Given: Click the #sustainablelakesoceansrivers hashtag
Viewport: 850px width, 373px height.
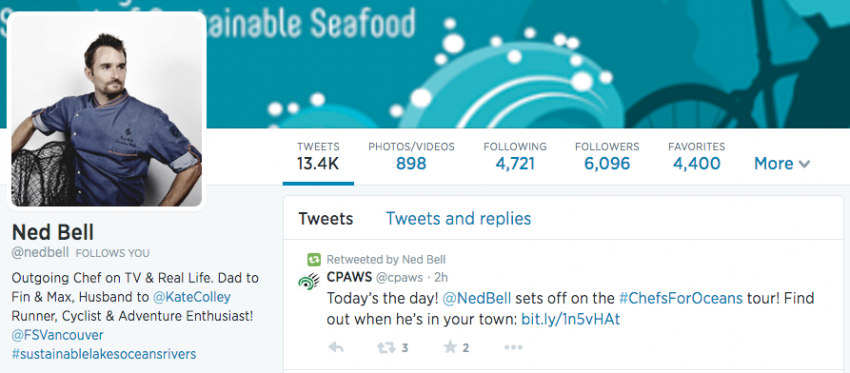Looking at the screenshot, I should click(104, 354).
